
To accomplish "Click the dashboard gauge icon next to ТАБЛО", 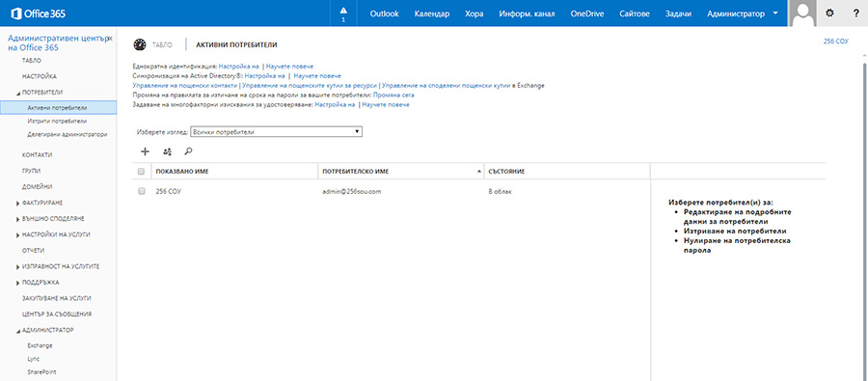I will (x=140, y=44).
